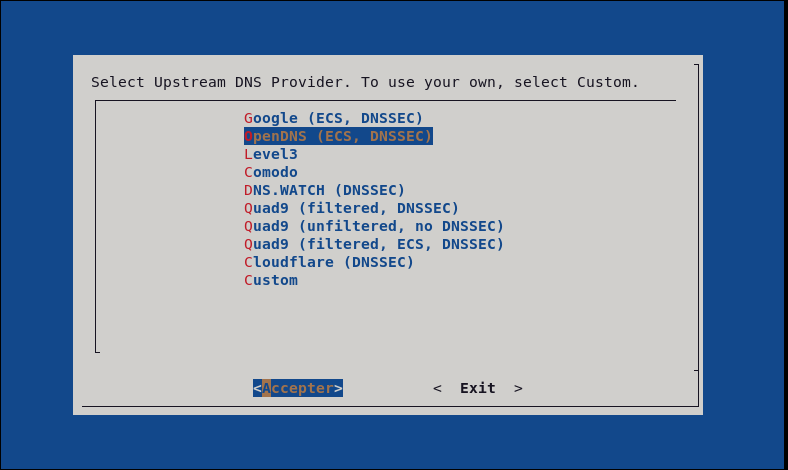Select Quad9 (filtered, DNSSEC)
Viewport: 788px width, 470px height.
pyautogui.click(x=351, y=208)
